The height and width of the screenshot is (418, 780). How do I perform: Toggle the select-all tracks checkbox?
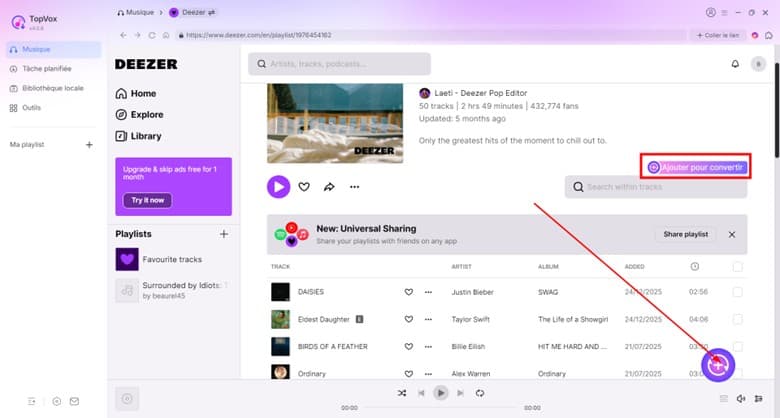tap(737, 267)
